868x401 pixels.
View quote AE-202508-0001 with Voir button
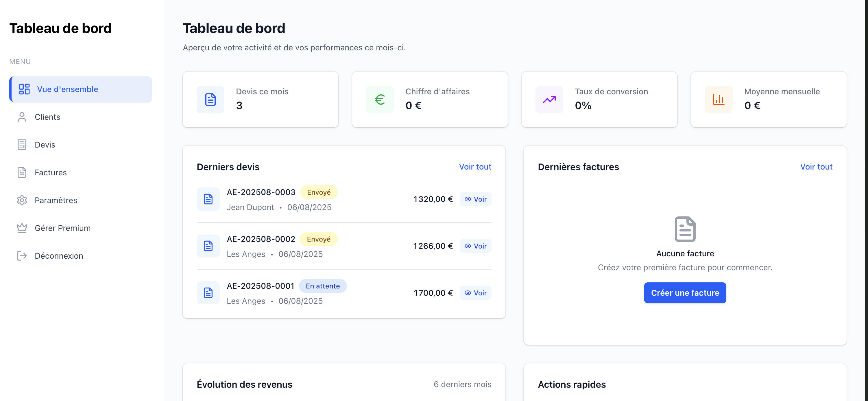475,293
